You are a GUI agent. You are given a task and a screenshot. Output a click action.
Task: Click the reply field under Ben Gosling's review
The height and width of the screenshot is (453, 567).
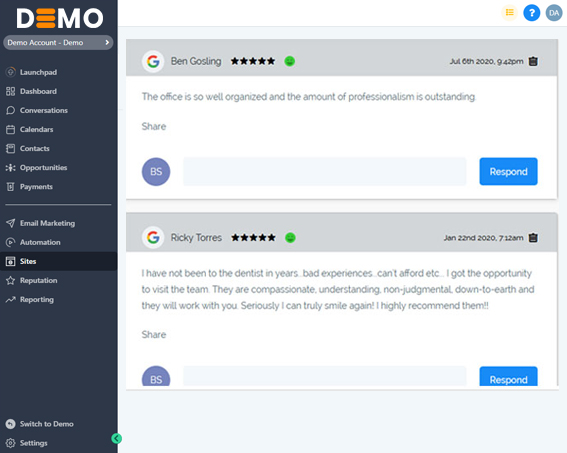pyautogui.click(x=325, y=171)
